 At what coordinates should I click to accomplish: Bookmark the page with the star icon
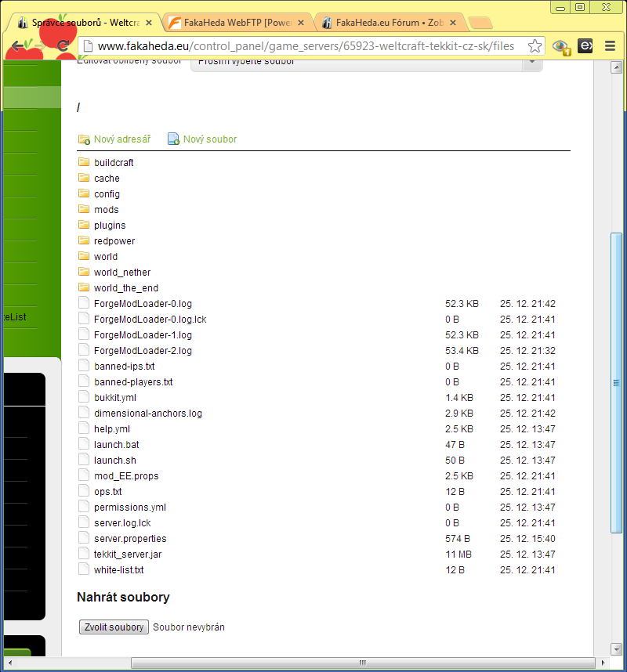(535, 46)
